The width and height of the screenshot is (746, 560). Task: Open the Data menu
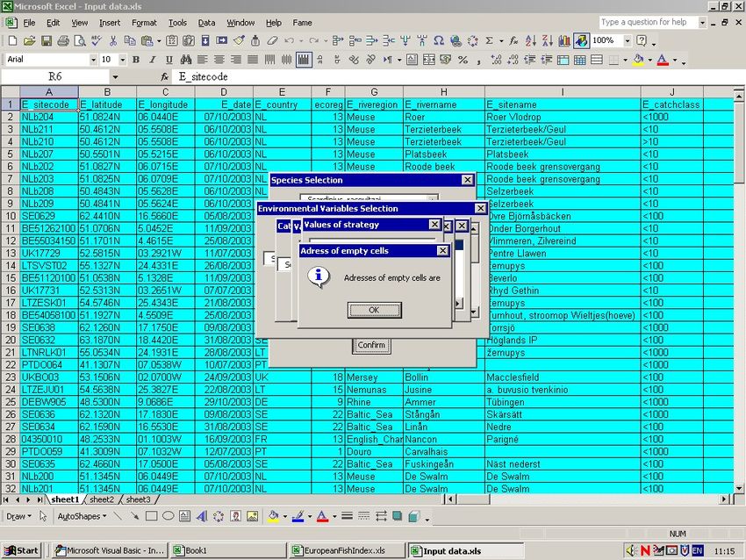pyautogui.click(x=206, y=22)
